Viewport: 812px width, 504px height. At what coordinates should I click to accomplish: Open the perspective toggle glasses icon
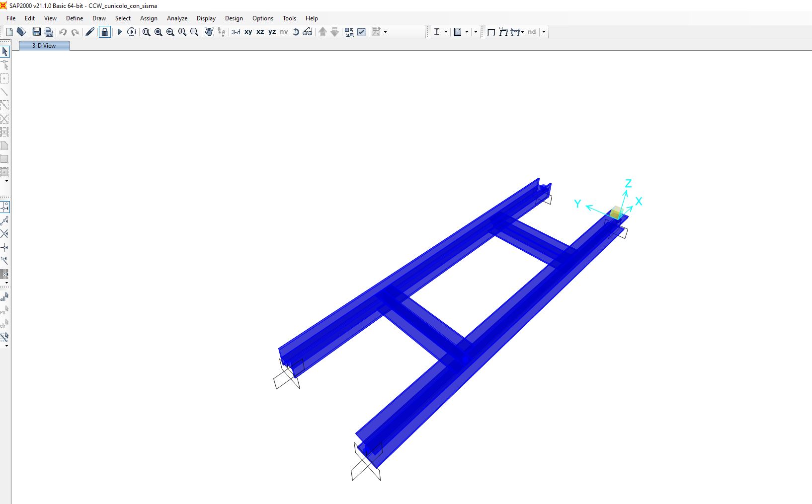click(x=308, y=32)
